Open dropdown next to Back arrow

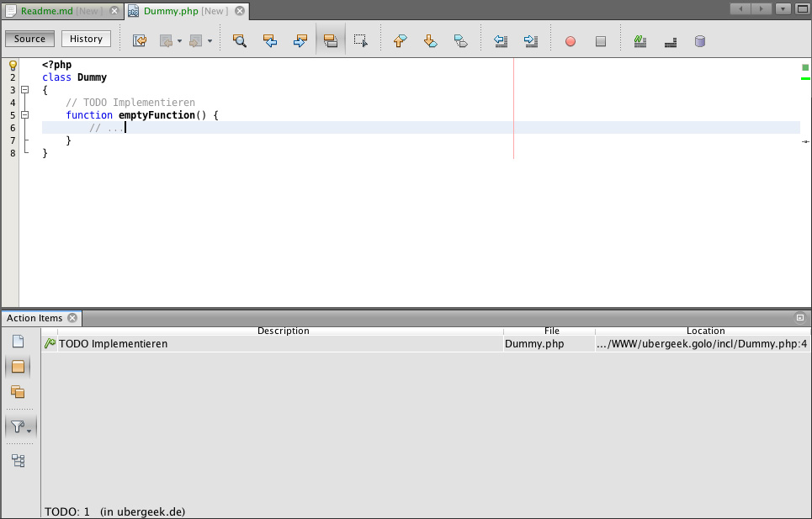(x=180, y=41)
